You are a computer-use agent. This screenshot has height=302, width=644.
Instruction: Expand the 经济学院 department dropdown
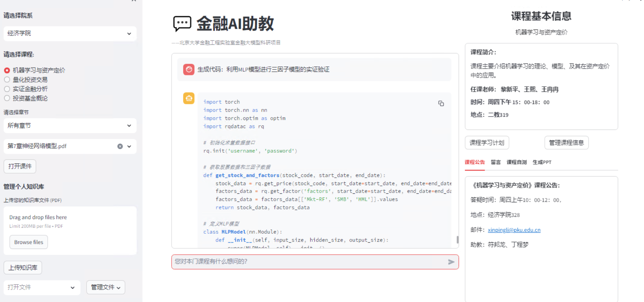click(x=70, y=34)
